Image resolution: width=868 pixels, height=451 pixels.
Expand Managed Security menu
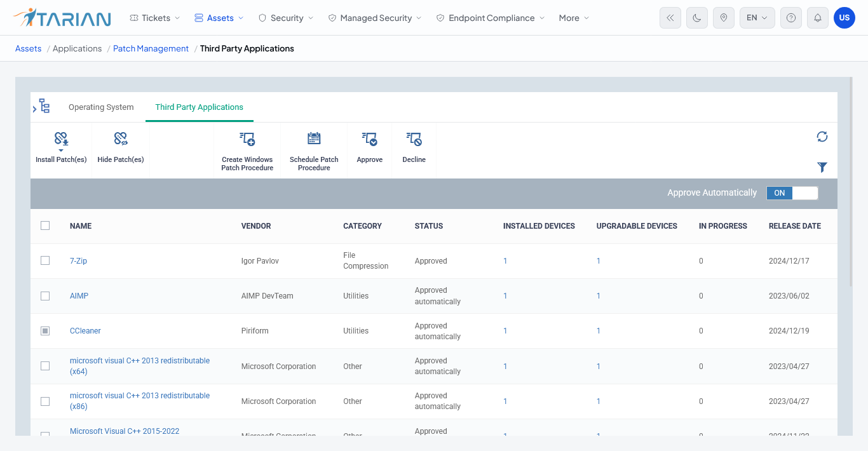(375, 18)
